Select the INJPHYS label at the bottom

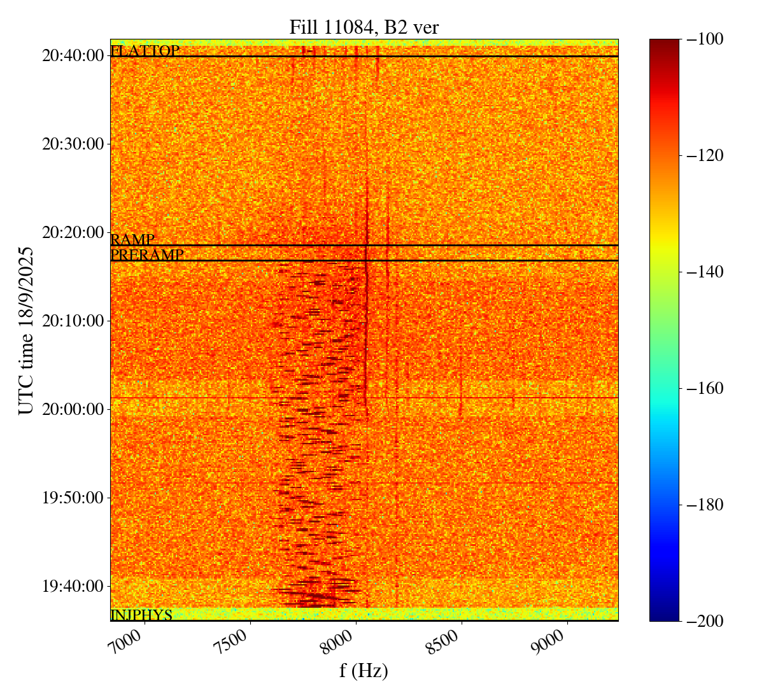[141, 615]
